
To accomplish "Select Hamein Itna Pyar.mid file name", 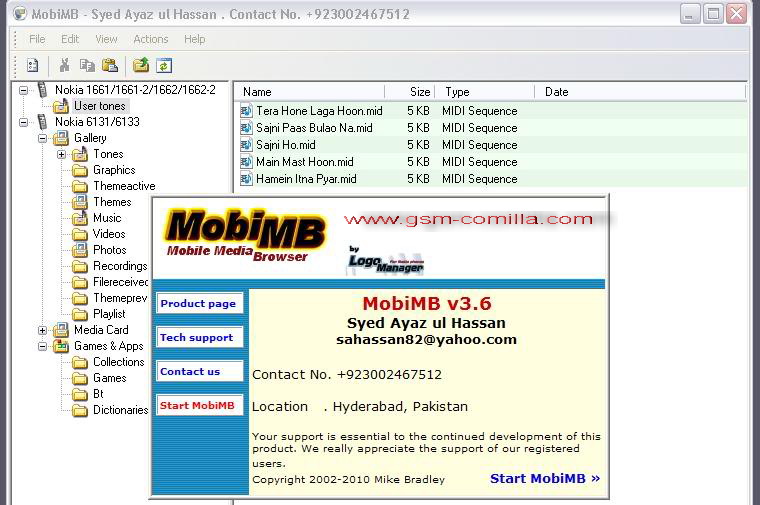I will click(x=306, y=179).
